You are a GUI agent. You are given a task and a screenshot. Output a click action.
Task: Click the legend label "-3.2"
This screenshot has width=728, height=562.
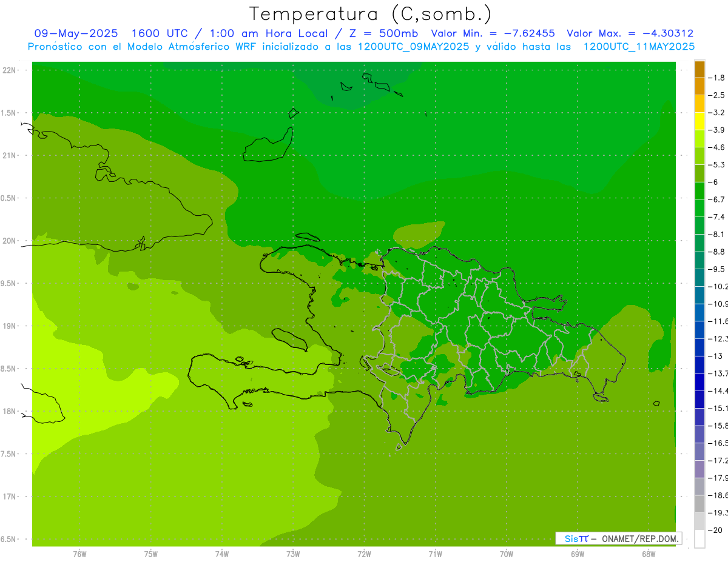click(718, 112)
